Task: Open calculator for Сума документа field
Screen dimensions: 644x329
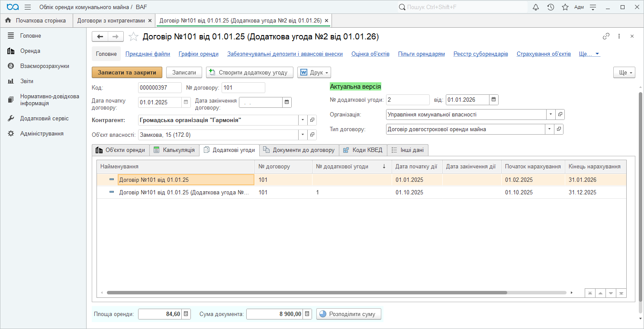Action: click(x=307, y=314)
